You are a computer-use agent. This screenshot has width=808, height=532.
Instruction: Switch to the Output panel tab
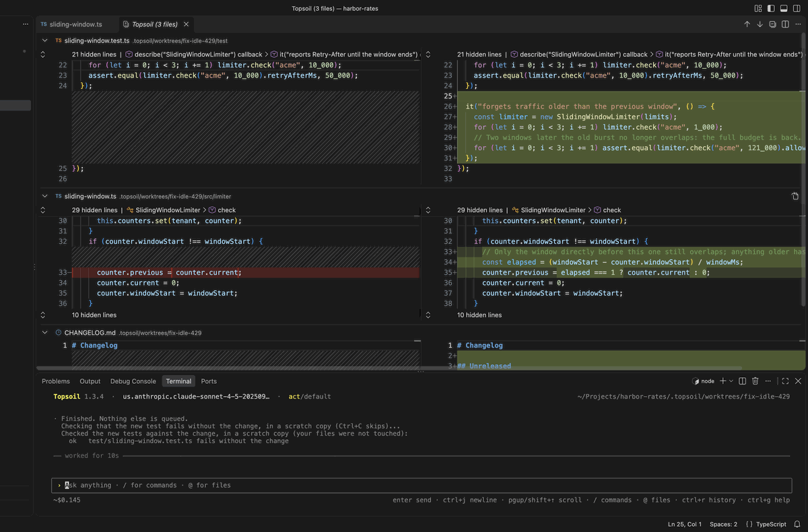pos(90,381)
